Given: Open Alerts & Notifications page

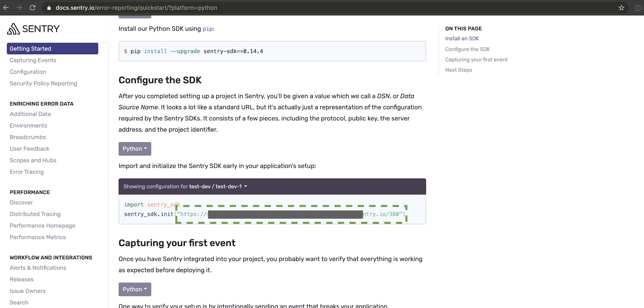Looking at the screenshot, I should point(38,268).
